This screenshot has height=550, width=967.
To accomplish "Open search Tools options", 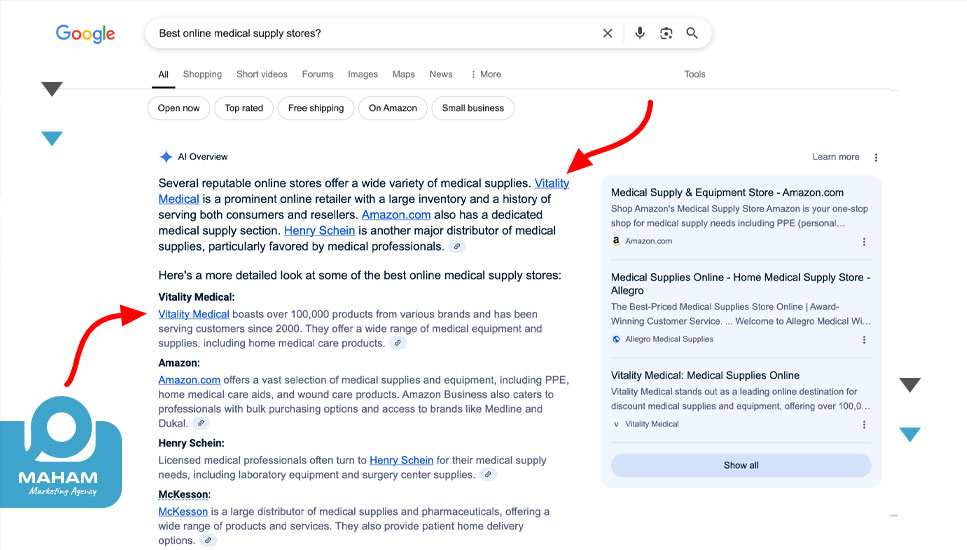I will pyautogui.click(x=694, y=74).
